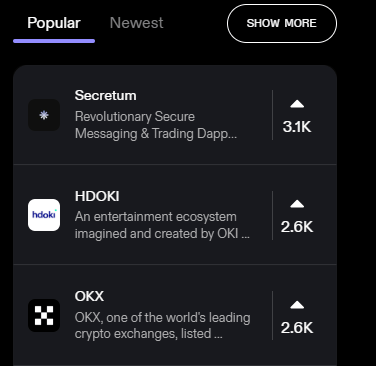This screenshot has width=376, height=366.
Task: Open the Secretum app icon
Action: [44, 115]
